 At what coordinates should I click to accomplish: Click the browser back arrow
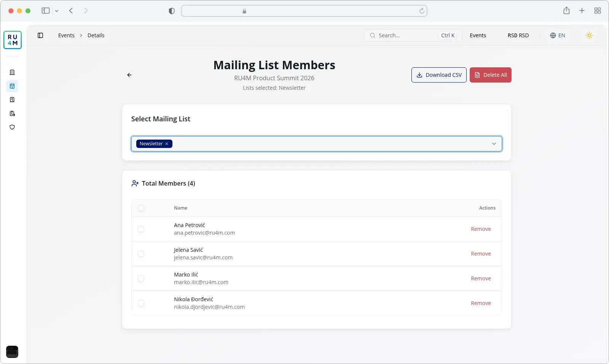71,11
